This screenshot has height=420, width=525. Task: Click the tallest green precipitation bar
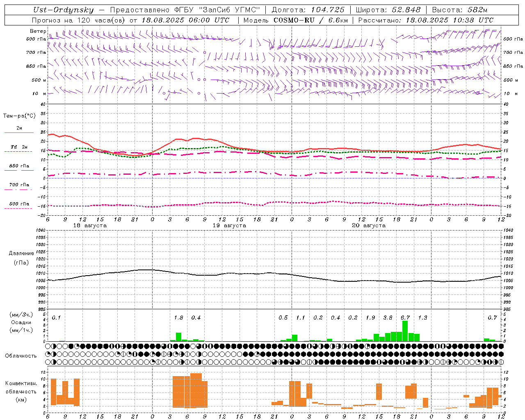click(405, 331)
